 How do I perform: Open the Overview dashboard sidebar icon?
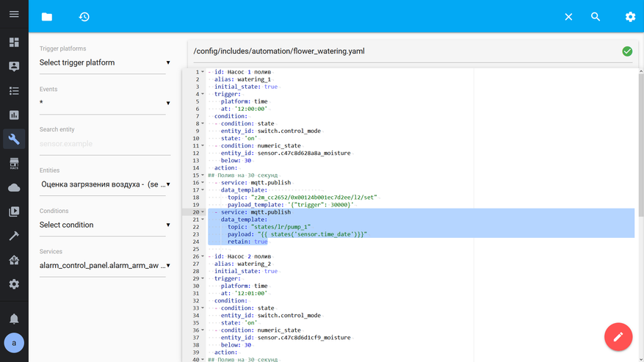(x=14, y=43)
